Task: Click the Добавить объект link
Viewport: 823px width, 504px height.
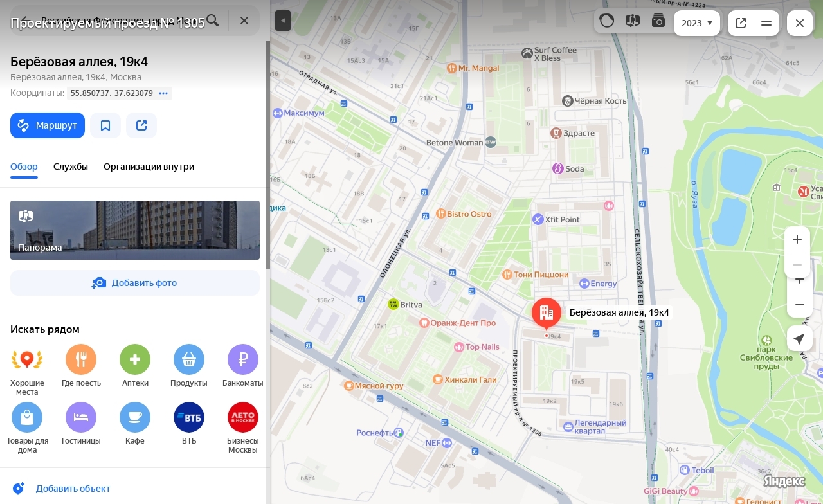Action: pyautogui.click(x=73, y=489)
